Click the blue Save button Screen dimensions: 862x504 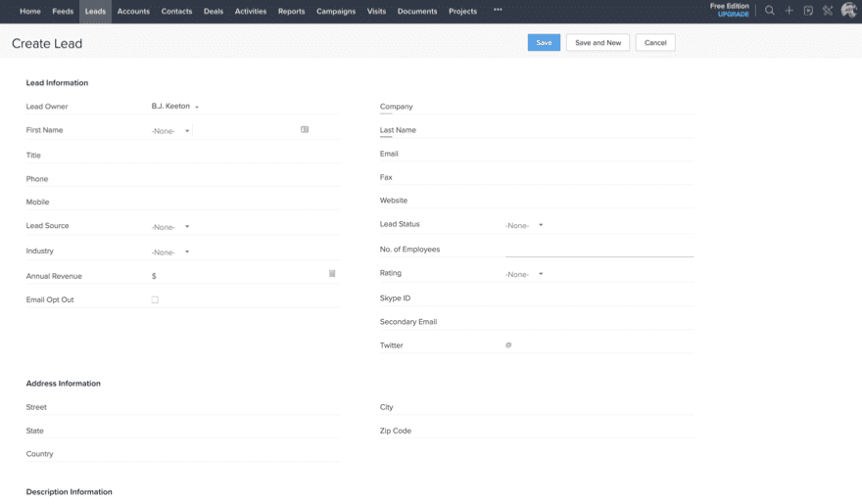[x=544, y=43]
